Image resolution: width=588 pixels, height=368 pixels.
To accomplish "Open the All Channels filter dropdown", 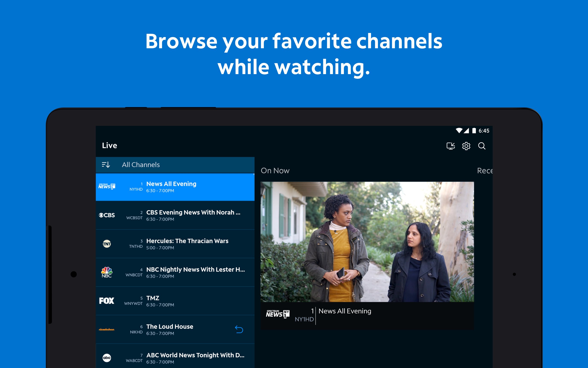I will (141, 165).
